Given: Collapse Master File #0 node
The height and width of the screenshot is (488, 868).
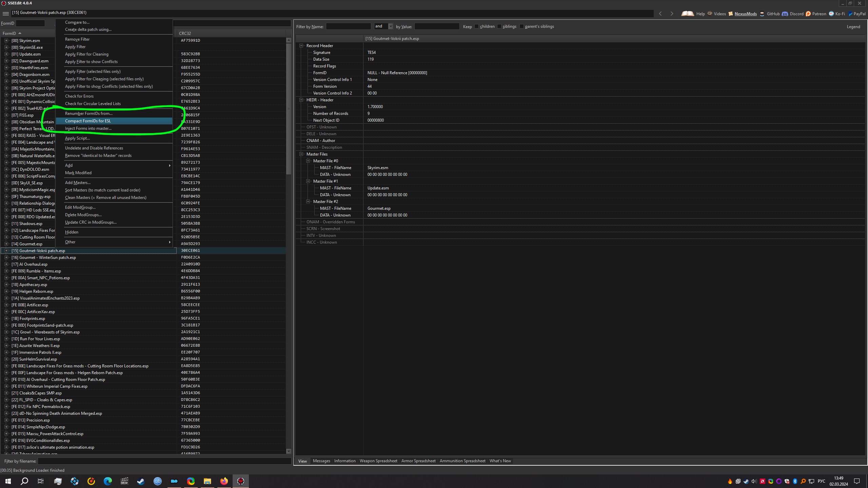Looking at the screenshot, I should (308, 161).
